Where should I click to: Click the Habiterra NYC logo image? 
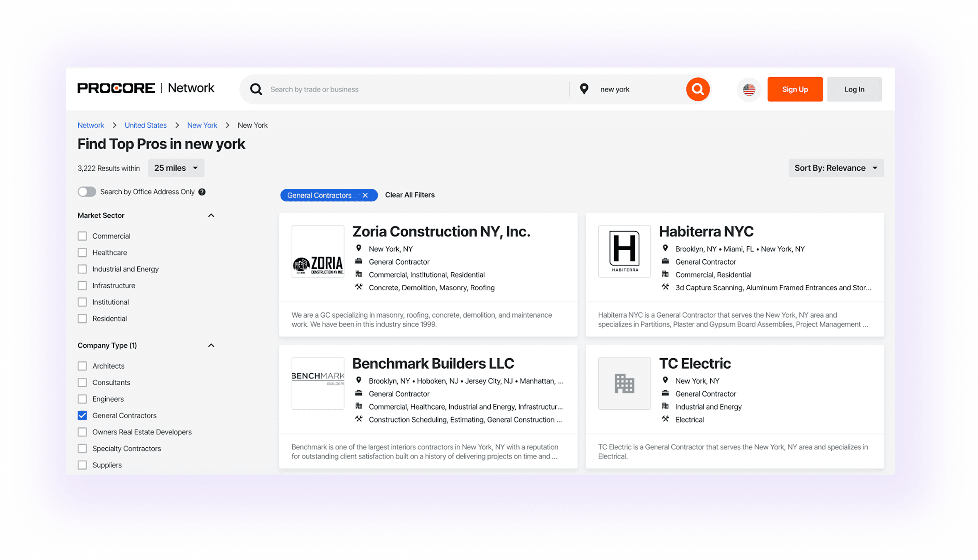625,251
